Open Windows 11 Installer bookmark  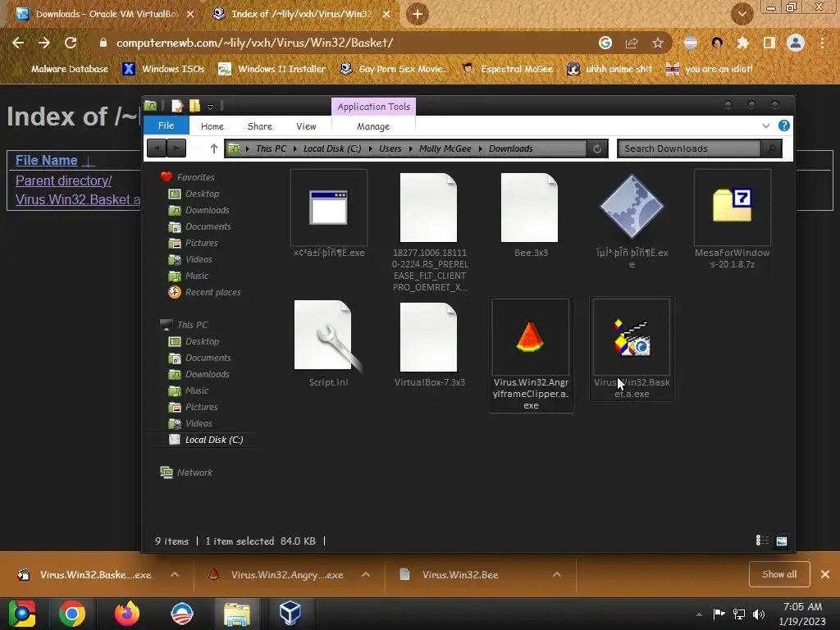(272, 69)
